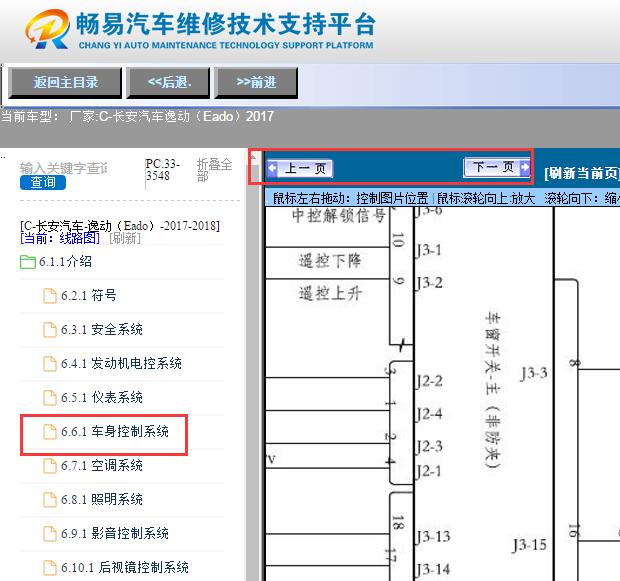Click the PC.33-3548 text in sidebar
The height and width of the screenshot is (581, 620).
(x=163, y=170)
